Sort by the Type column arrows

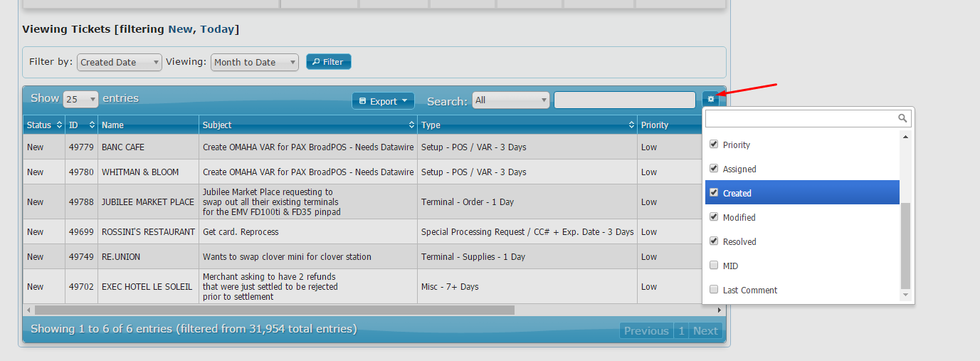[x=631, y=125]
